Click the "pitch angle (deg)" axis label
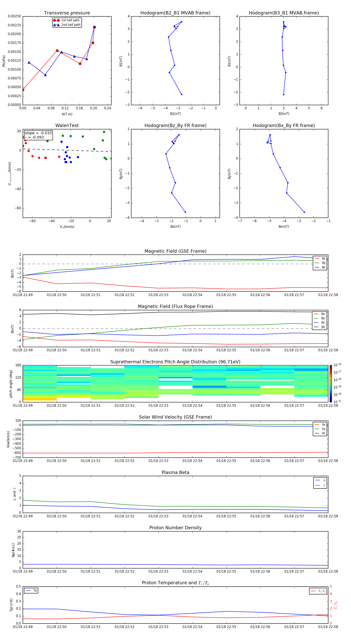This screenshot has height=644, width=351. coord(11,384)
